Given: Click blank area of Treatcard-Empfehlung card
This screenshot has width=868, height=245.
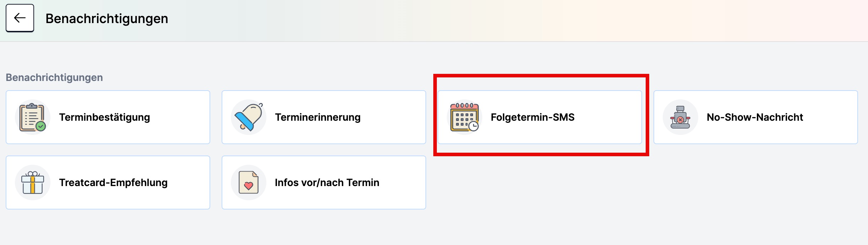Looking at the screenshot, I should 188,183.
